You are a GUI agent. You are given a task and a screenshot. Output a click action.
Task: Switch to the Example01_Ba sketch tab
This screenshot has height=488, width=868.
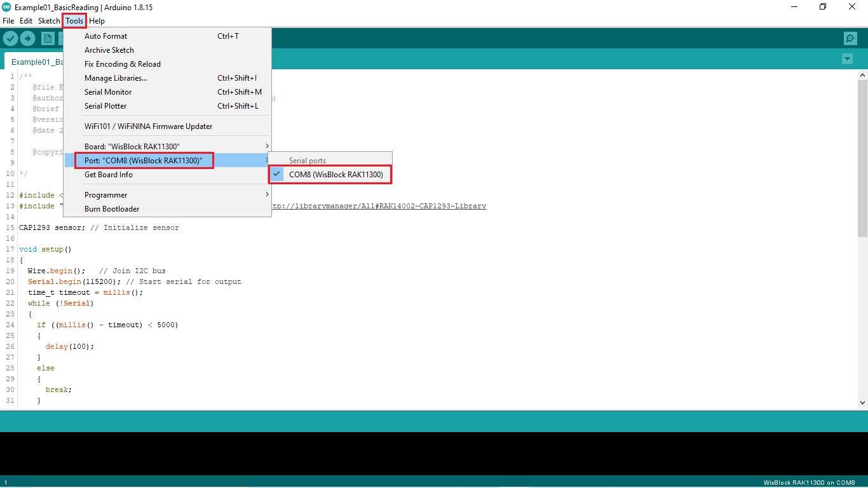[37, 62]
